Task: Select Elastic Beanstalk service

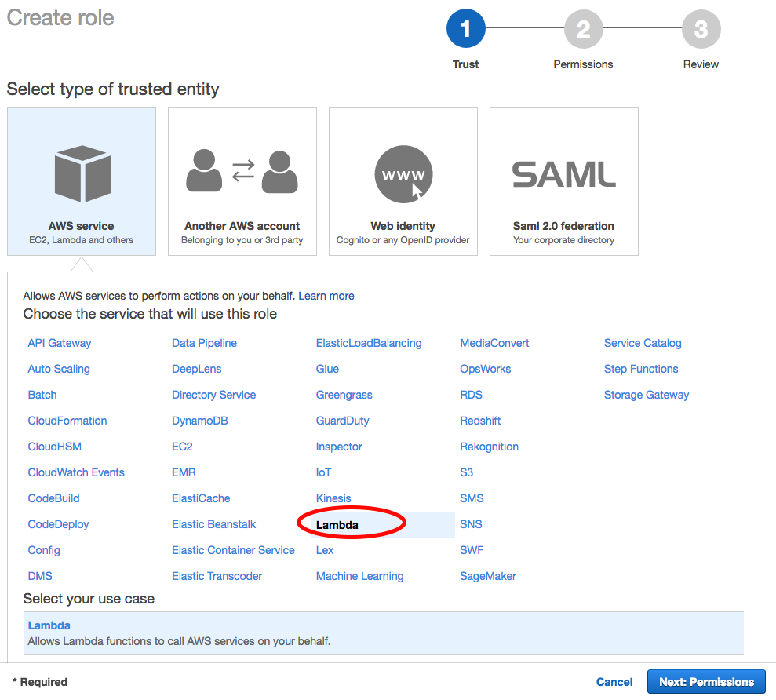Action: [x=213, y=524]
